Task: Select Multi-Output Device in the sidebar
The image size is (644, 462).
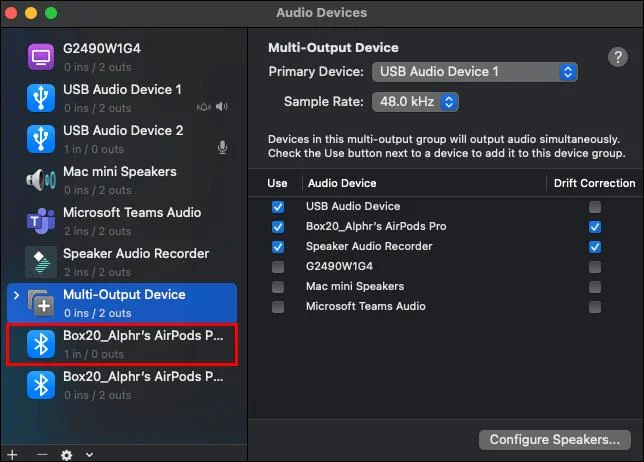Action: point(122,303)
